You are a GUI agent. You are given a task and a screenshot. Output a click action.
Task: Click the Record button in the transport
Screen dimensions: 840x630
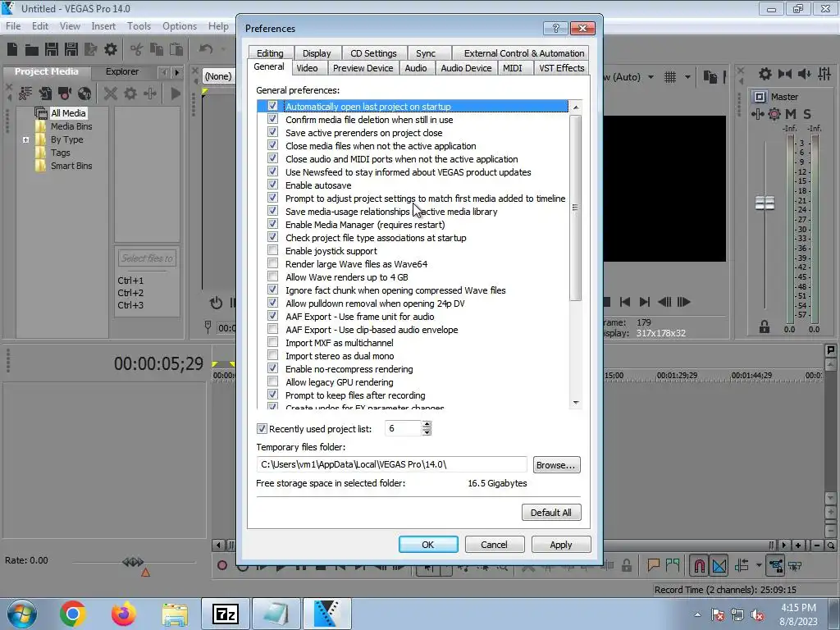coord(221,565)
